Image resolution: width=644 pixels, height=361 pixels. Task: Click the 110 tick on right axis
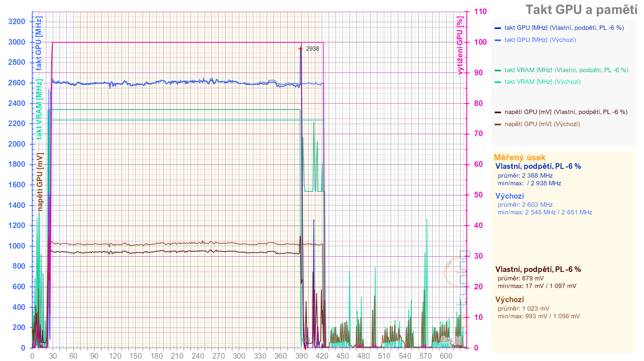coord(480,11)
